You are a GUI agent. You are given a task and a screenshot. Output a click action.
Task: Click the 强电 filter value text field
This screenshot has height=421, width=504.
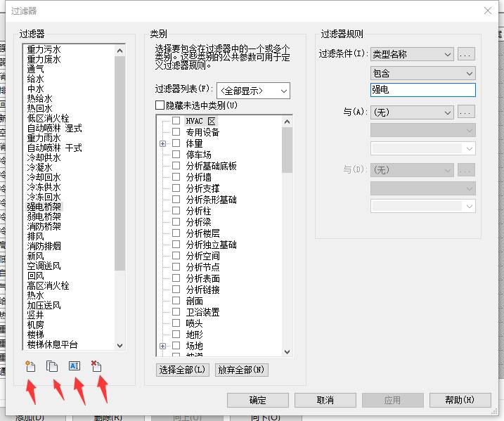coord(422,90)
